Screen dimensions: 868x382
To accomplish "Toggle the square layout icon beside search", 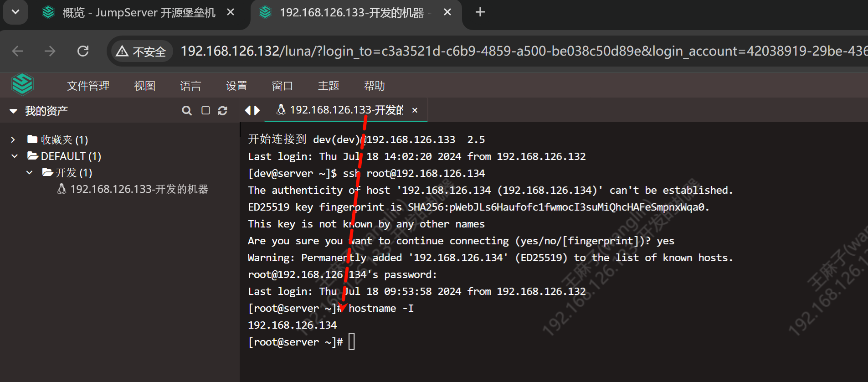I will (x=205, y=110).
